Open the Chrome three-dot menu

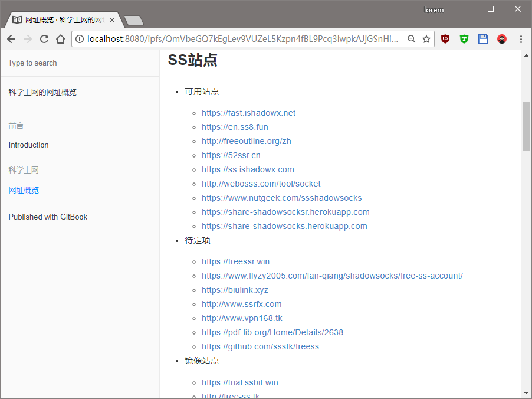[521, 39]
